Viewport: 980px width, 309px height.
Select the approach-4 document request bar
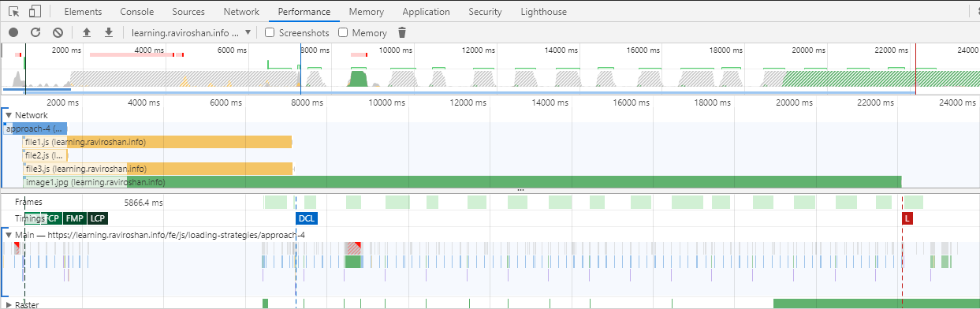pyautogui.click(x=35, y=128)
